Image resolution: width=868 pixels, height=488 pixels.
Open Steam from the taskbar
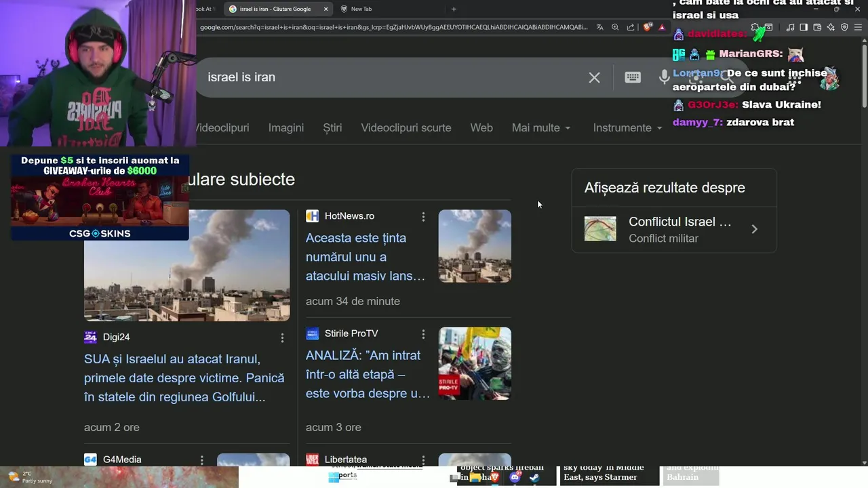click(534, 477)
